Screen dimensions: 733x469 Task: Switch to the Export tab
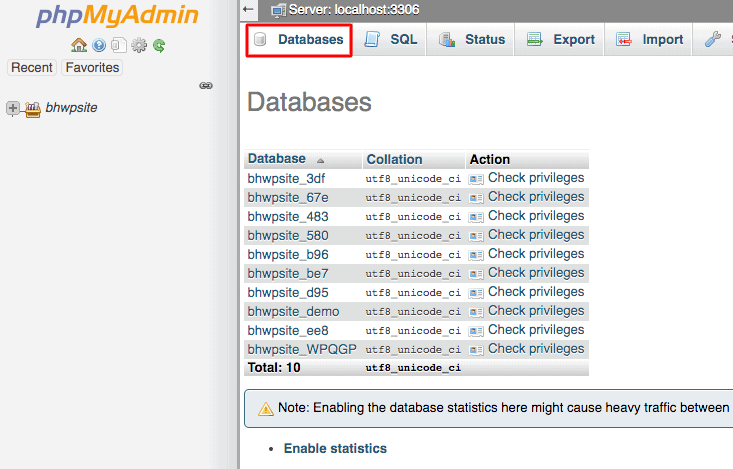pyautogui.click(x=560, y=40)
